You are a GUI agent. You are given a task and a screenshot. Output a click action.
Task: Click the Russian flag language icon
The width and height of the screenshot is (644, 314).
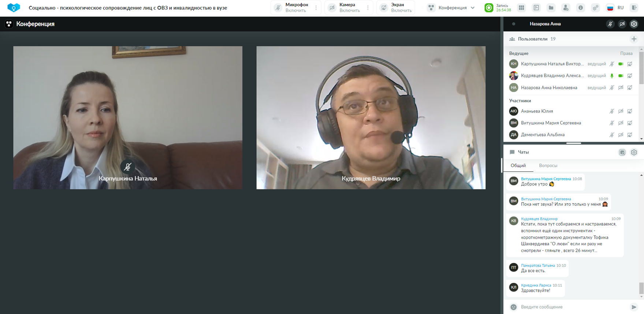click(x=610, y=8)
